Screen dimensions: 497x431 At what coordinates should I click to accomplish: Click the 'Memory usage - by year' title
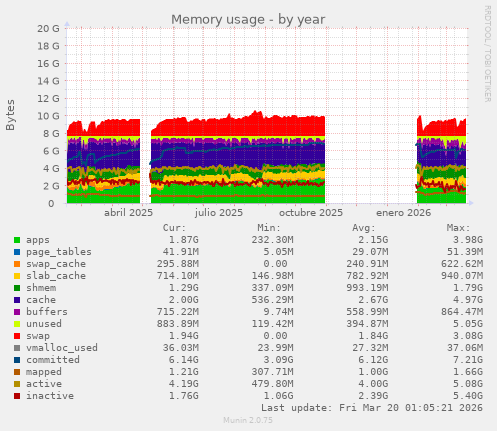(248, 20)
